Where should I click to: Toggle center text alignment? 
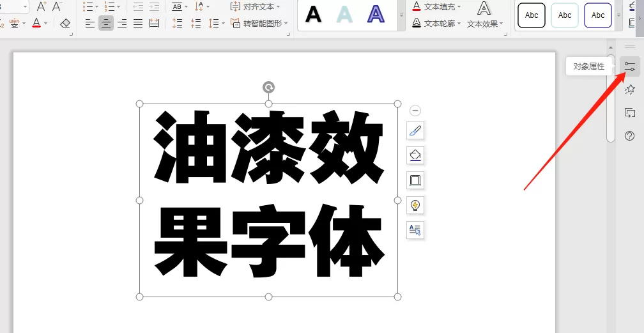point(106,24)
